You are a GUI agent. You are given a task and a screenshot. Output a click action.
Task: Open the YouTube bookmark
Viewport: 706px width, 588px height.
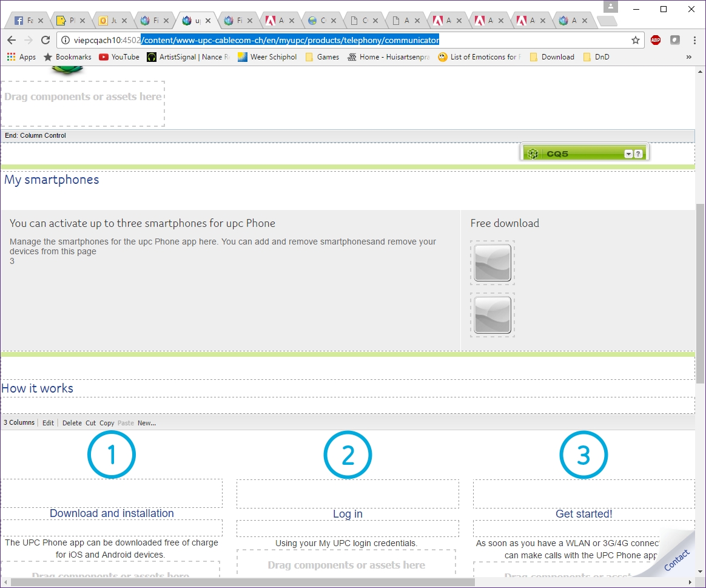pos(119,57)
